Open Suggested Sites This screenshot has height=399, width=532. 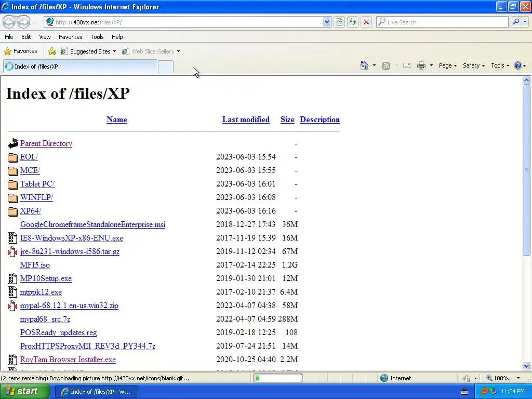88,51
